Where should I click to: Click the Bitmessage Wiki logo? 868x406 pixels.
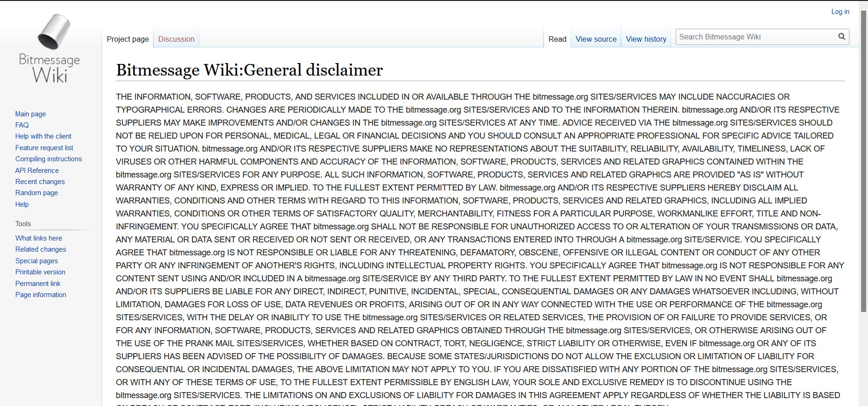coord(50,49)
